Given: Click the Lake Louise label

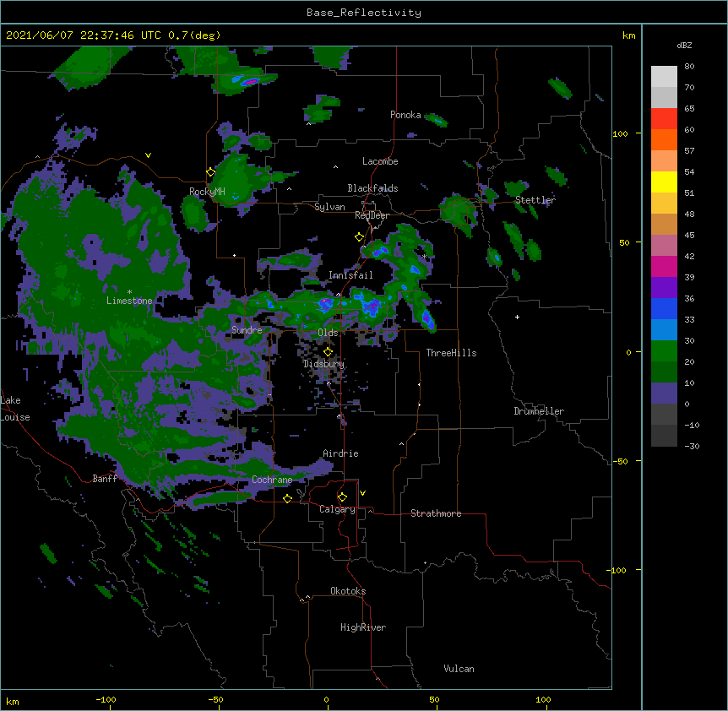Looking at the screenshot, I should point(15,409).
